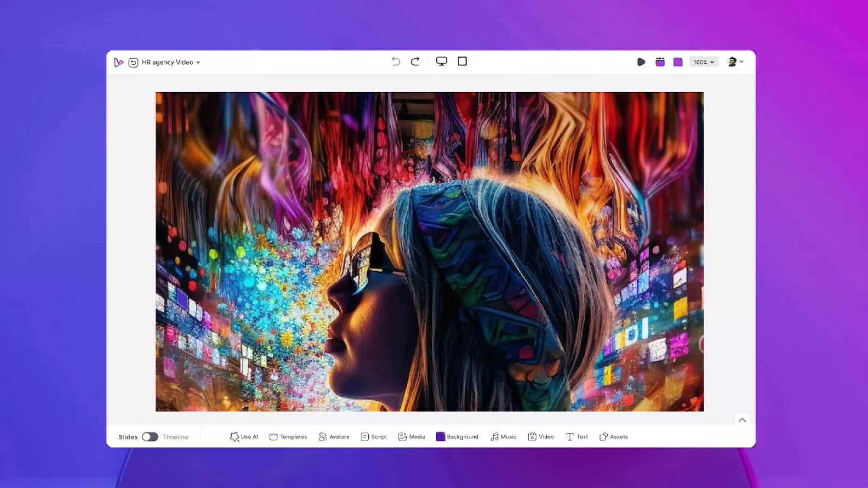Open the Avatars tool

(334, 437)
